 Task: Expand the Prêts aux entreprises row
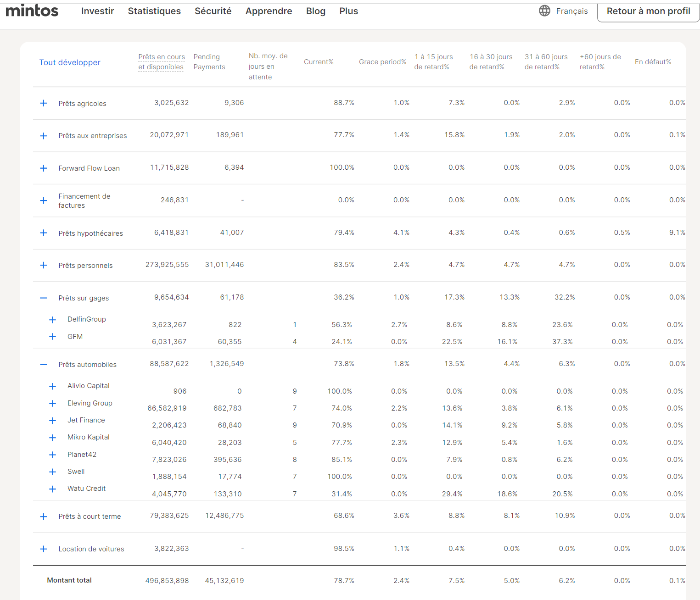tap(44, 136)
